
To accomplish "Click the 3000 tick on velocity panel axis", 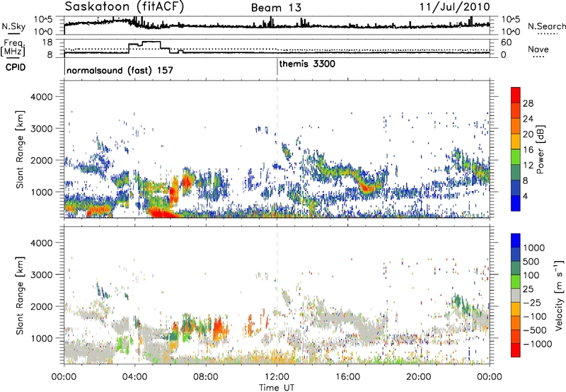I will (41, 275).
